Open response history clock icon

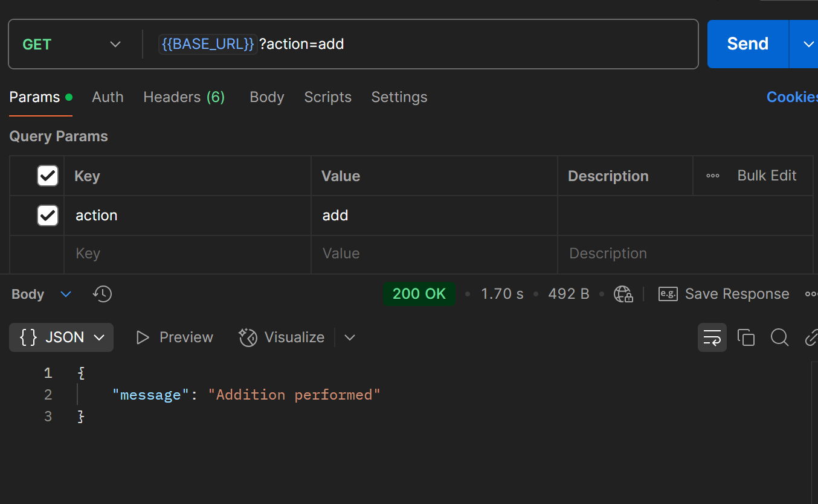click(x=102, y=294)
